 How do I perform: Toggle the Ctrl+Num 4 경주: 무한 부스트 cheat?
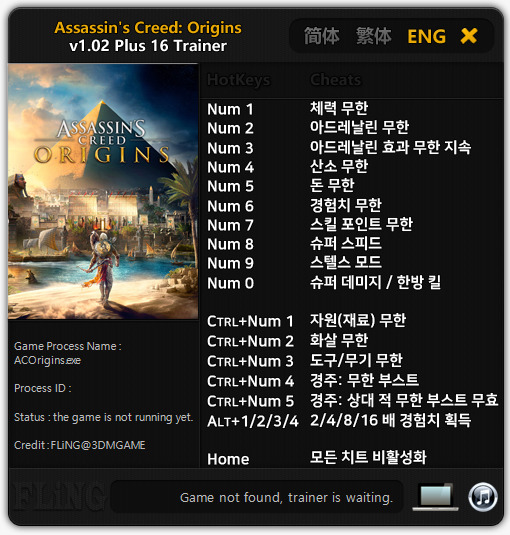tap(313, 380)
